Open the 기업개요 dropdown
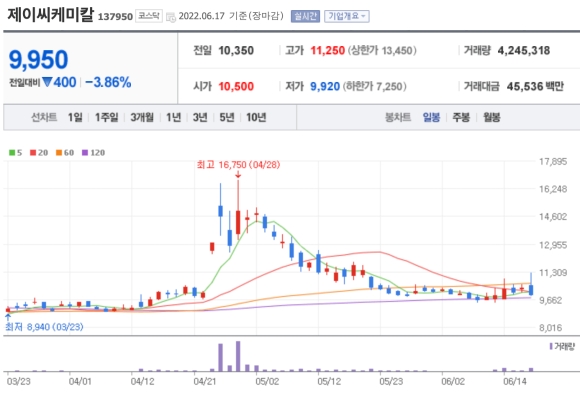 coord(347,16)
